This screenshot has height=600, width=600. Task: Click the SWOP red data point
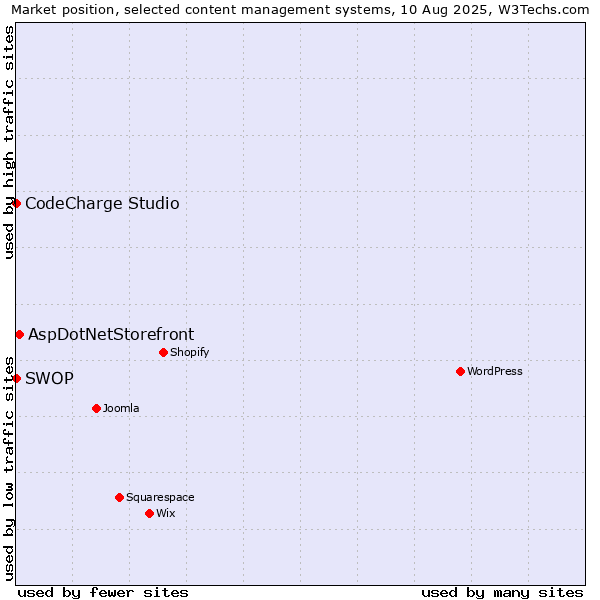pyautogui.click(x=16, y=379)
